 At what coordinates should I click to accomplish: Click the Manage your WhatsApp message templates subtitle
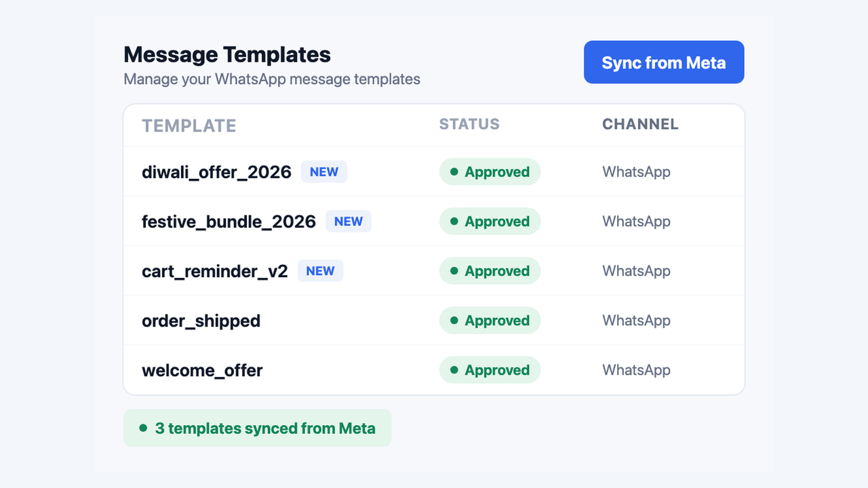(272, 79)
